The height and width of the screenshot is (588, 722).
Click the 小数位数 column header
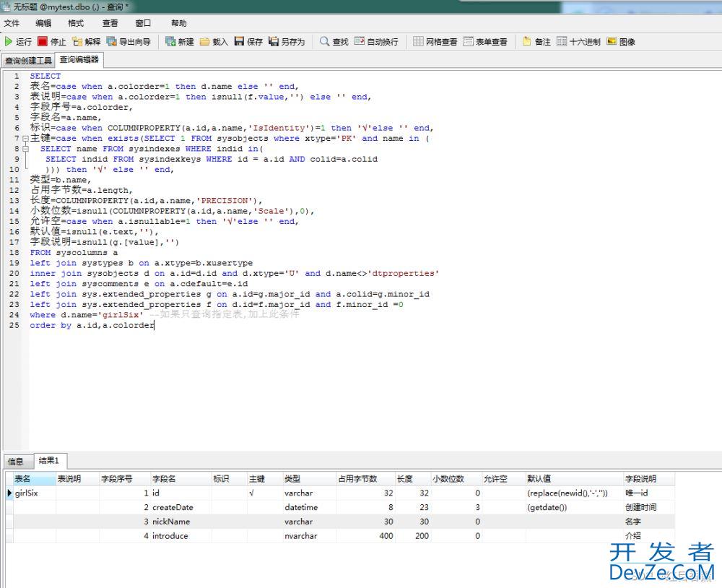pyautogui.click(x=456, y=479)
